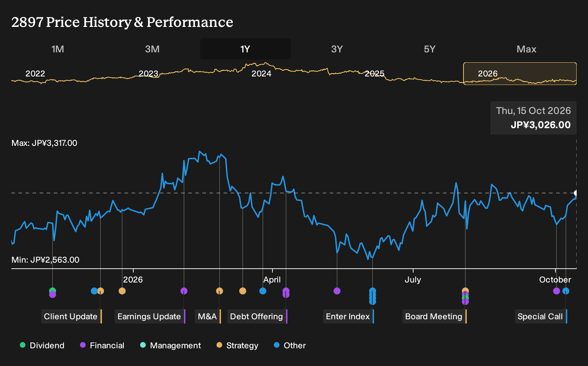Open the Board Meeting event label
This screenshot has width=588, height=366.
[x=434, y=316]
